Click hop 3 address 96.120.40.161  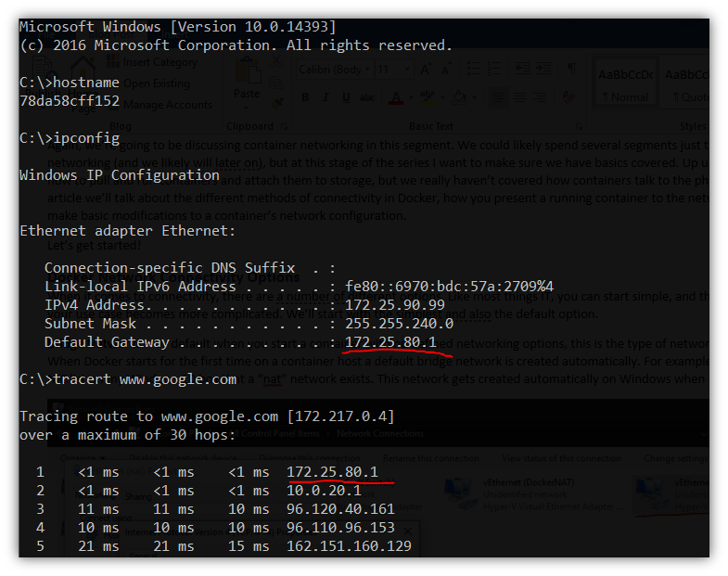pyautogui.click(x=340, y=509)
